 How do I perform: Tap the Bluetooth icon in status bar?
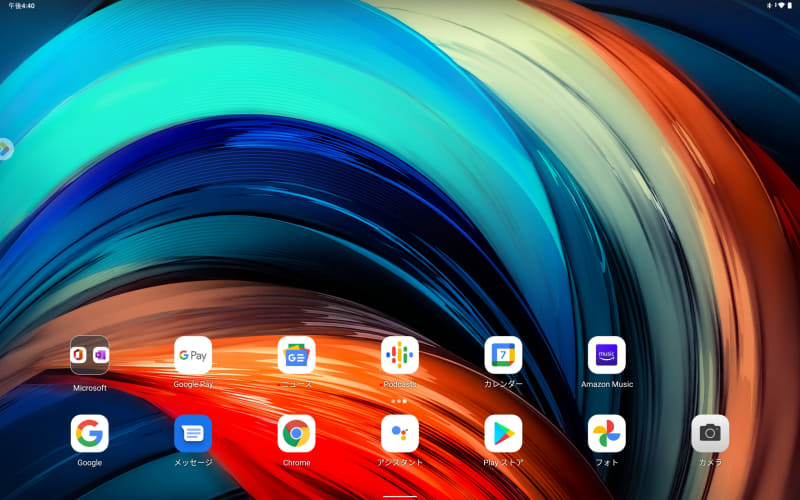769,6
